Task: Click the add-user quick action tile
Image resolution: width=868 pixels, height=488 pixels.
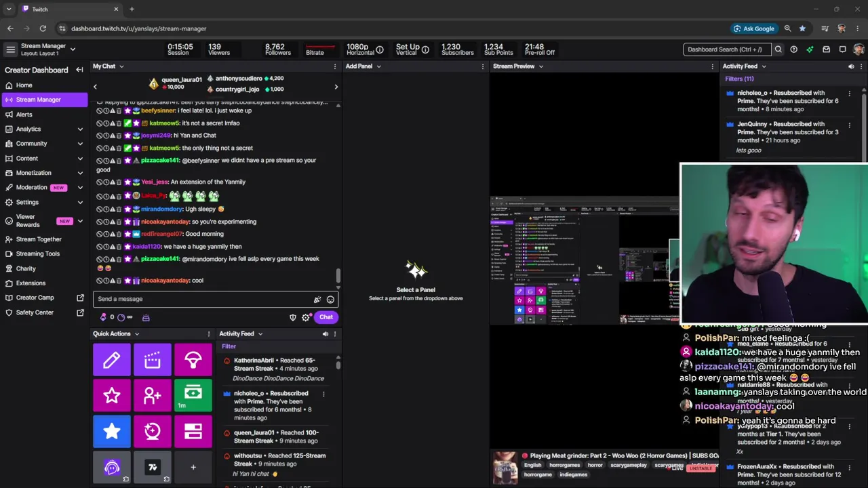Action: [153, 396]
